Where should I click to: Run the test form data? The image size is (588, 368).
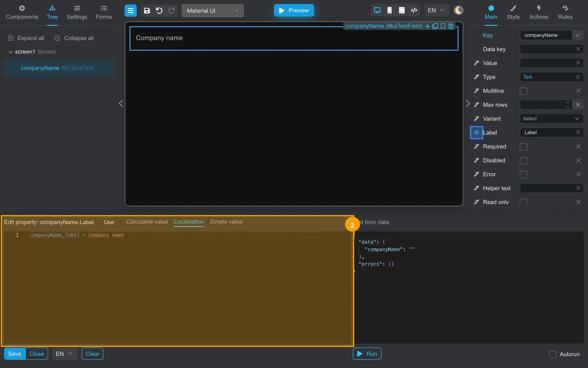tap(367, 354)
